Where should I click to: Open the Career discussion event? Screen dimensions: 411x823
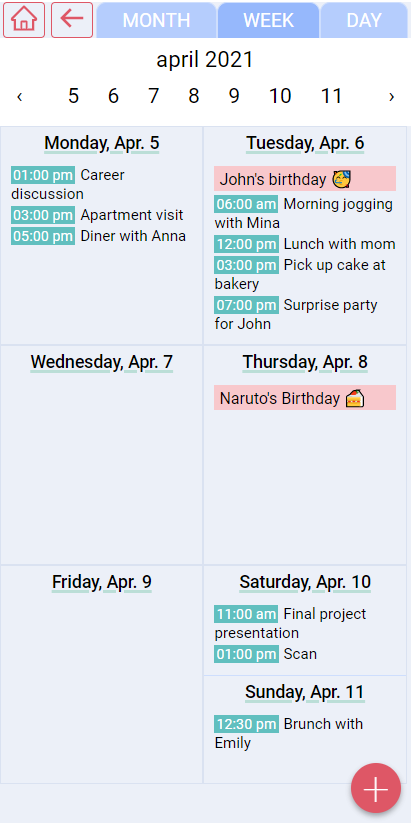(x=98, y=184)
